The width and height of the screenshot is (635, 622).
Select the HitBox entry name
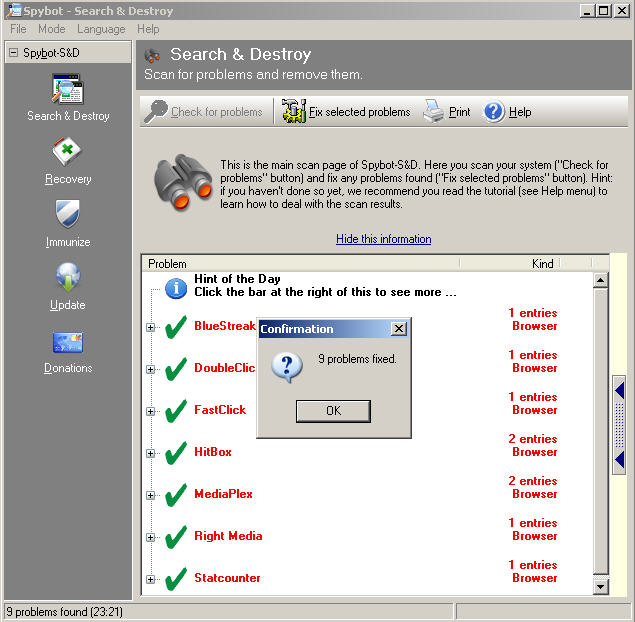tap(213, 452)
